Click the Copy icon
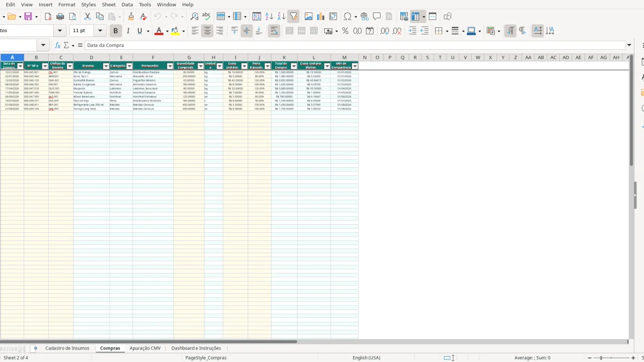Screen dimensions: 644x362 pos(99,17)
